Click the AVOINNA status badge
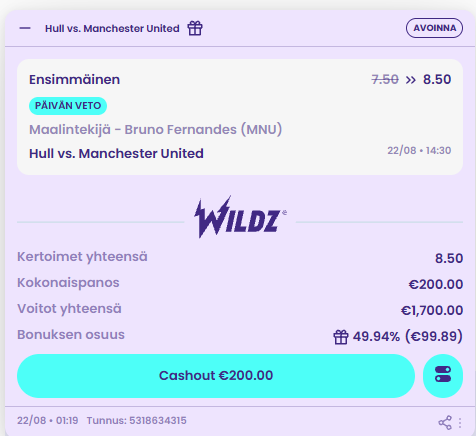Image resolution: width=476 pixels, height=436 pixels. [x=434, y=28]
